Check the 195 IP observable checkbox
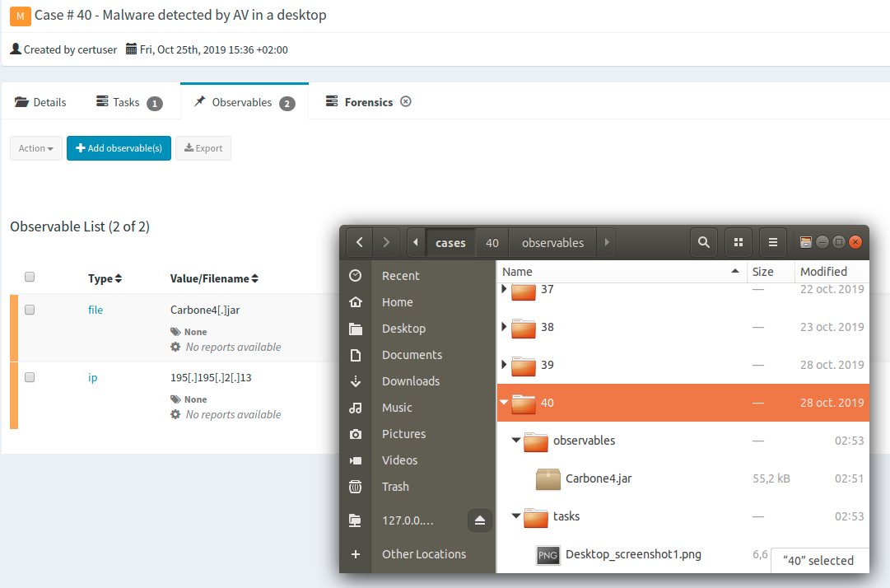 click(30, 377)
